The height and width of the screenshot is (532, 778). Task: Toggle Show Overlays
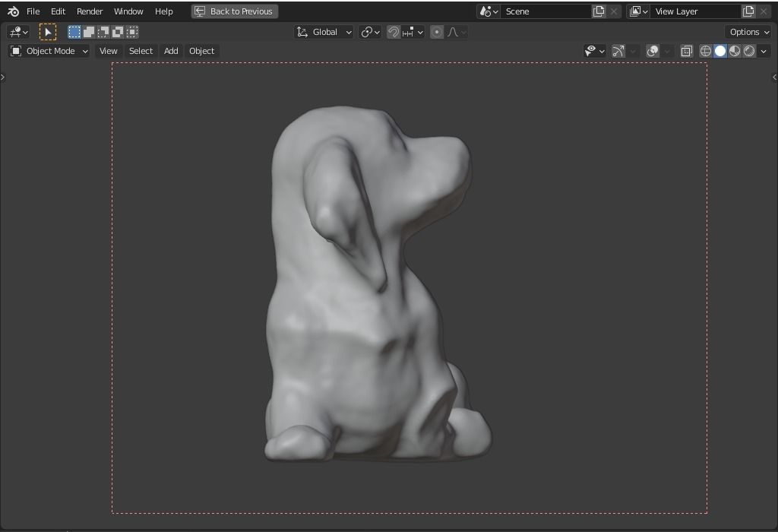pyautogui.click(x=653, y=51)
